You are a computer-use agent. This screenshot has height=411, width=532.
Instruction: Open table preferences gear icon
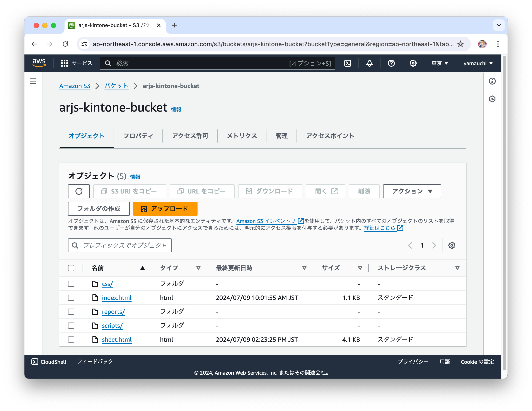[x=451, y=245]
